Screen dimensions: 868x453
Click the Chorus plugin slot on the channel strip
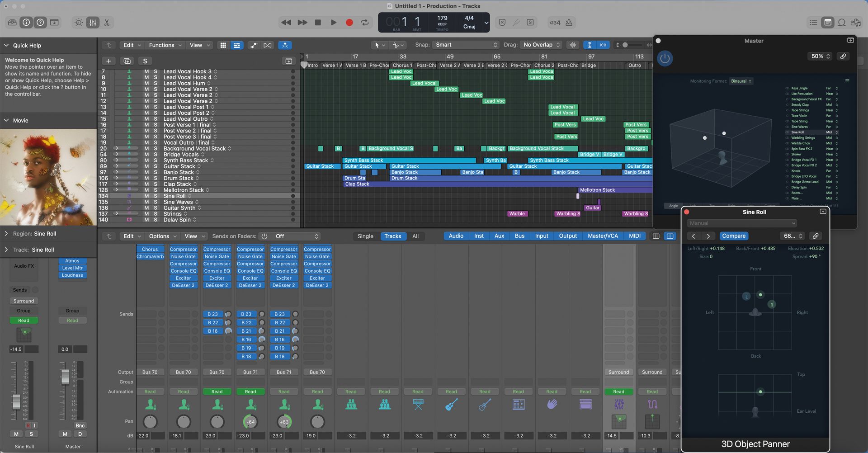click(150, 249)
